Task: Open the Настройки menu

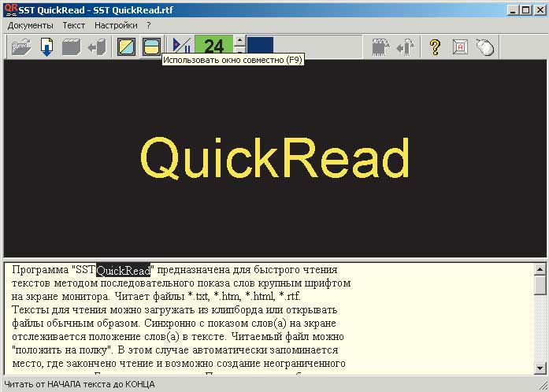Action: 116,25
